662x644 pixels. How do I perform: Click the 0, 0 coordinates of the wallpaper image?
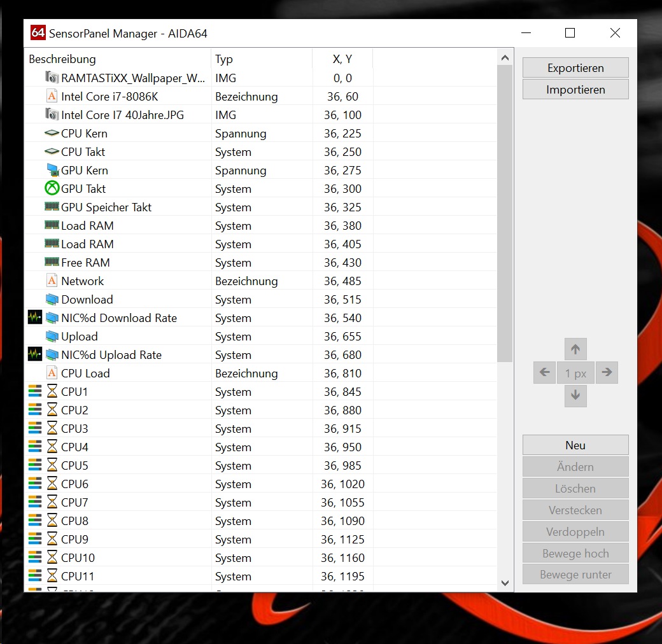[342, 78]
